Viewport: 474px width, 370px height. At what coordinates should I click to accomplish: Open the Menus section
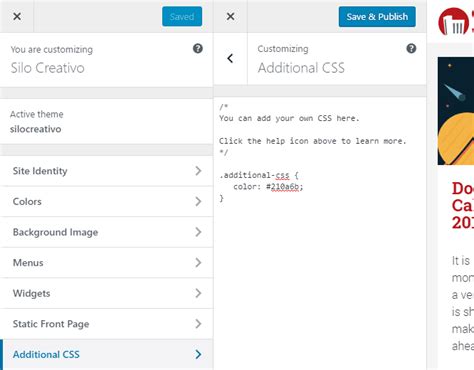click(x=107, y=263)
